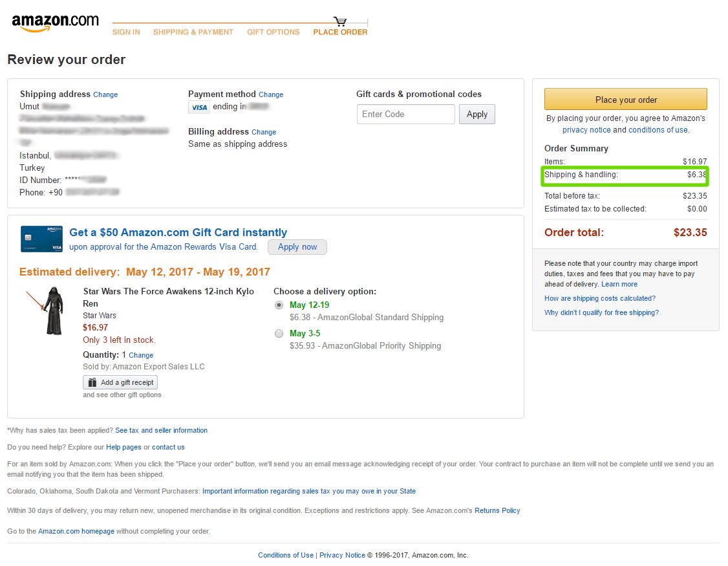728x566 pixels.
Task: Select AmazonGlobal Priority Shipping May 3-5 option
Action: tap(279, 334)
